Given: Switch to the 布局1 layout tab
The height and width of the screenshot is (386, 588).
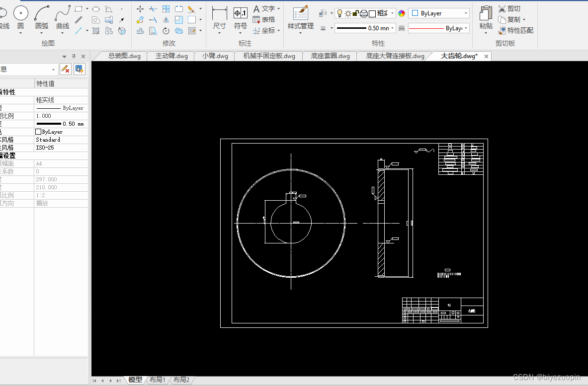Looking at the screenshot, I should 158,380.
